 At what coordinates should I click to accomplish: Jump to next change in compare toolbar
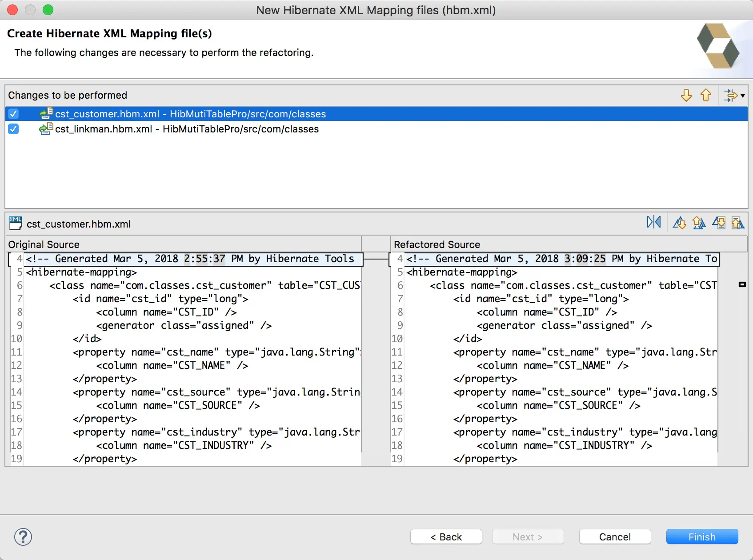719,222
